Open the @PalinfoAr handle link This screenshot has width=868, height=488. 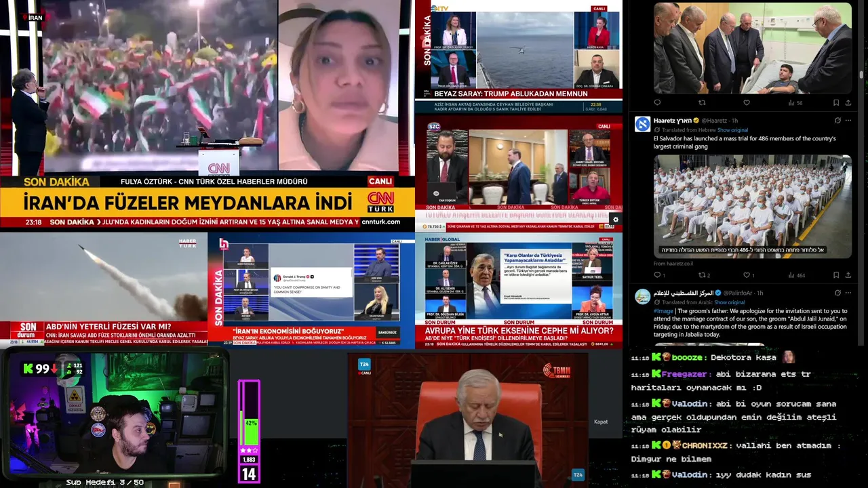click(738, 293)
